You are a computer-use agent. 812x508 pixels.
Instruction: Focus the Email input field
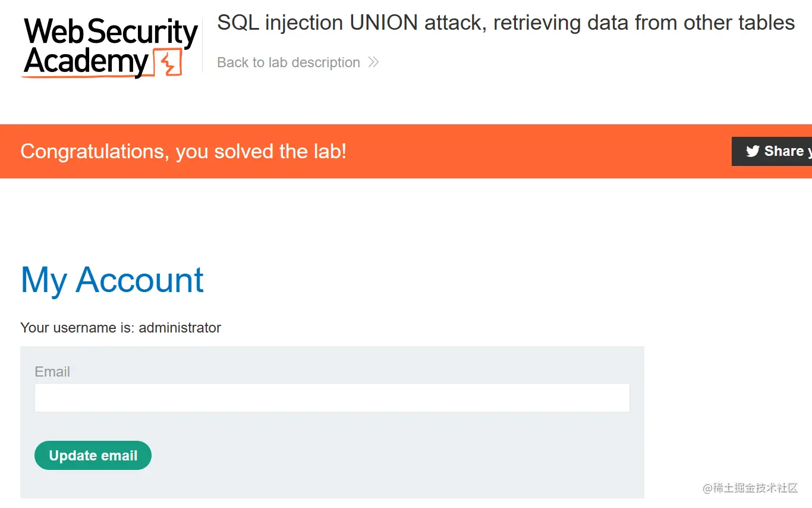[x=332, y=397]
